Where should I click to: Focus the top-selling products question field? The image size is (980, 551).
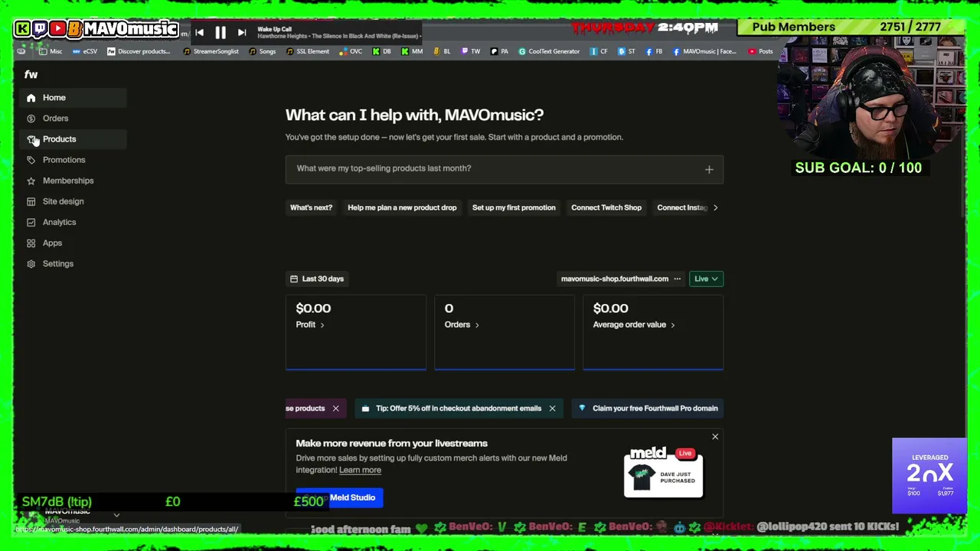click(505, 169)
